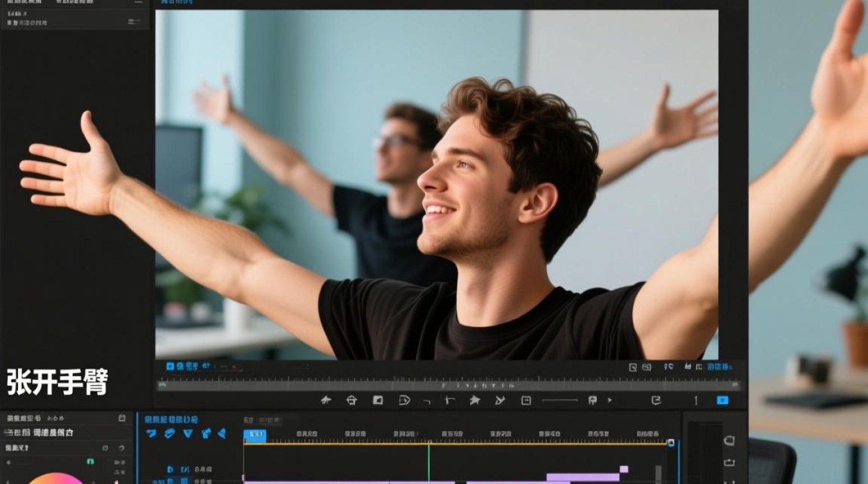Click the tag-shaped icon in the monitor toolbar
Image resolution: width=868 pixels, height=484 pixels.
pyautogui.click(x=404, y=400)
